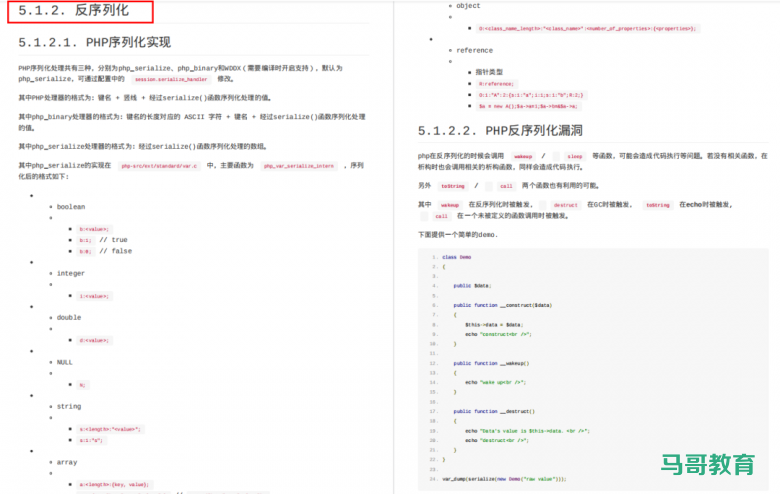Select the array list item
780x494 pixels.
[68, 462]
